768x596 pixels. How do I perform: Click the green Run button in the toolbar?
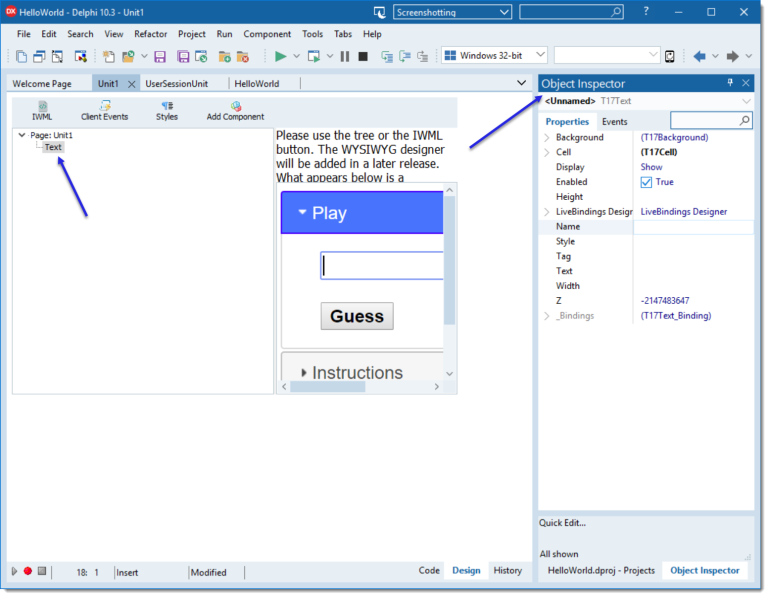pos(281,56)
